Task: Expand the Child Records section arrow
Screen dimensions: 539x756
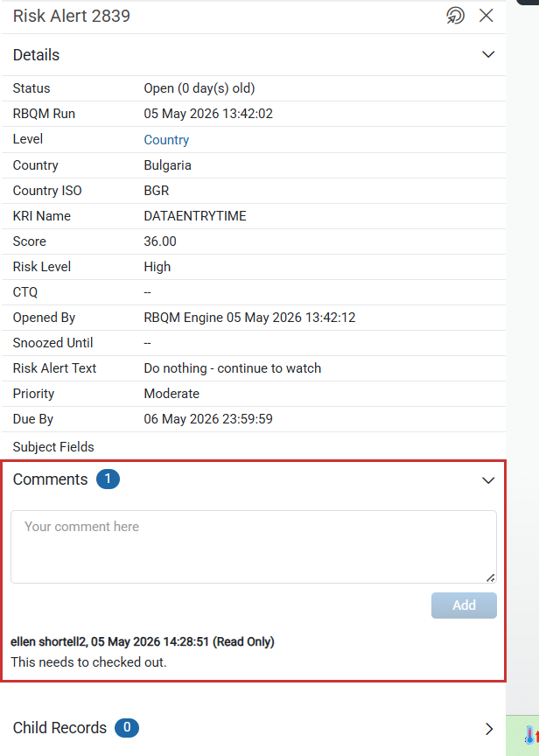Action: (489, 729)
